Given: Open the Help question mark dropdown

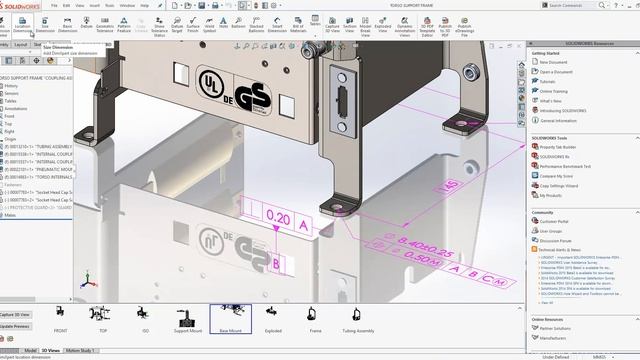Looking at the screenshot, I should pos(622,6).
